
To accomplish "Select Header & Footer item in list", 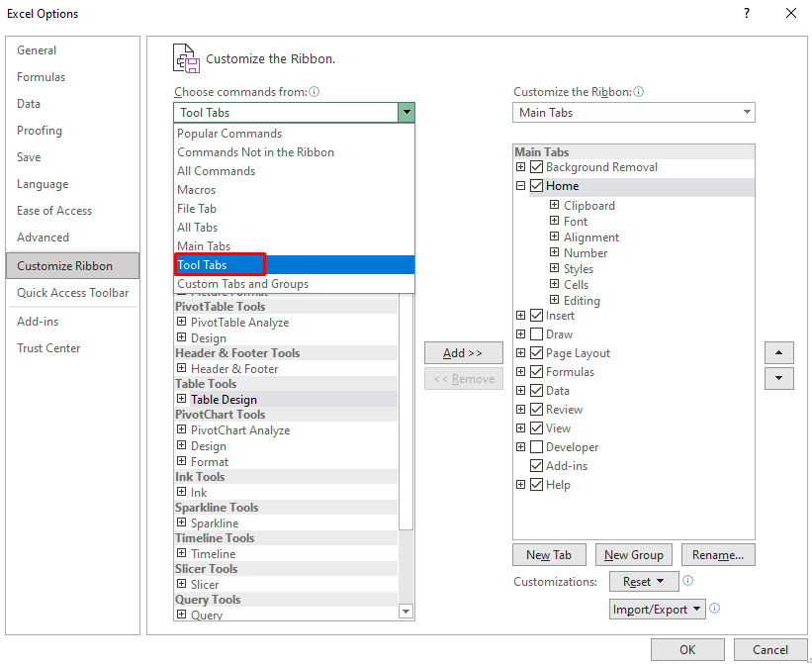I will (234, 369).
